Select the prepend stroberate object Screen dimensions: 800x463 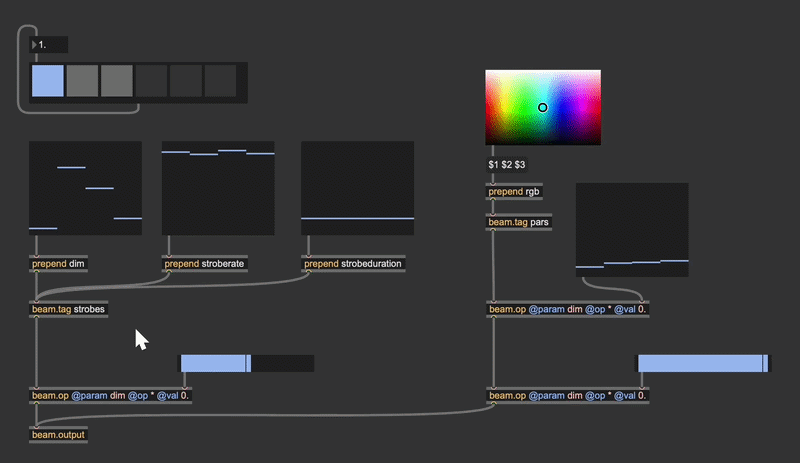(204, 264)
